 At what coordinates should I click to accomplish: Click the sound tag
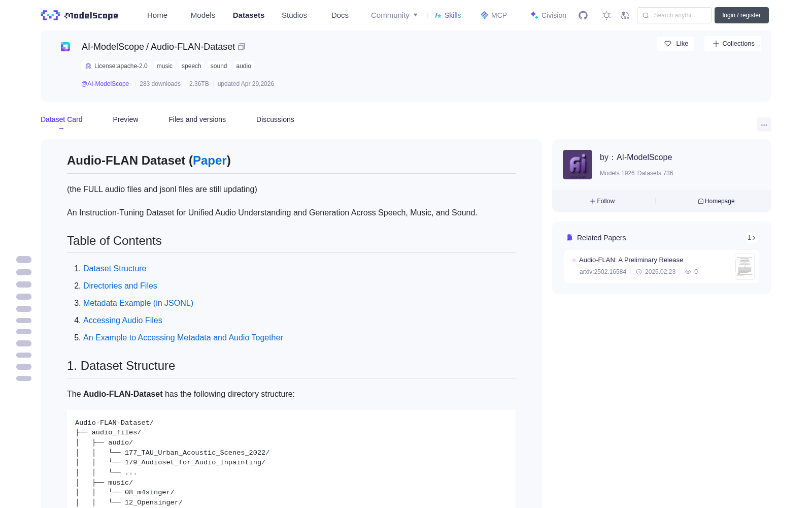219,66
